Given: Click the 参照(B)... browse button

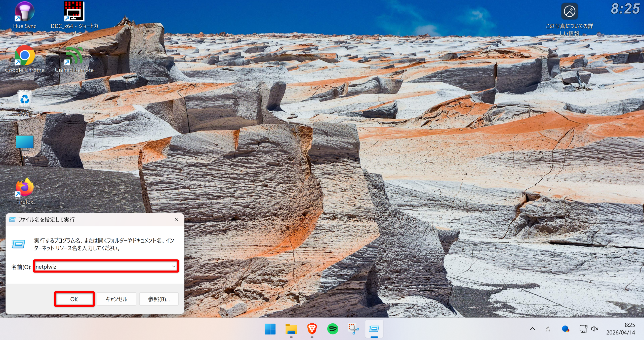Looking at the screenshot, I should pyautogui.click(x=159, y=299).
